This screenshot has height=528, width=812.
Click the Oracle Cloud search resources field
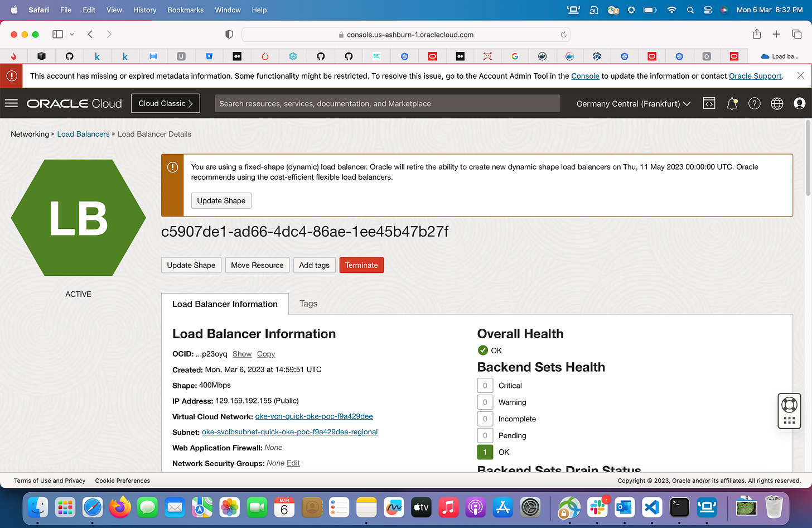click(388, 103)
